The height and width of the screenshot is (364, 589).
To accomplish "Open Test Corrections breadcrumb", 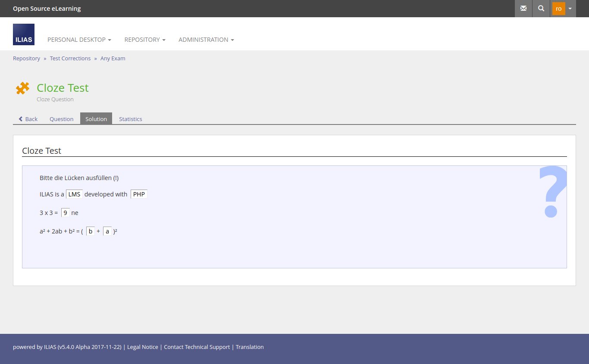I will click(70, 59).
